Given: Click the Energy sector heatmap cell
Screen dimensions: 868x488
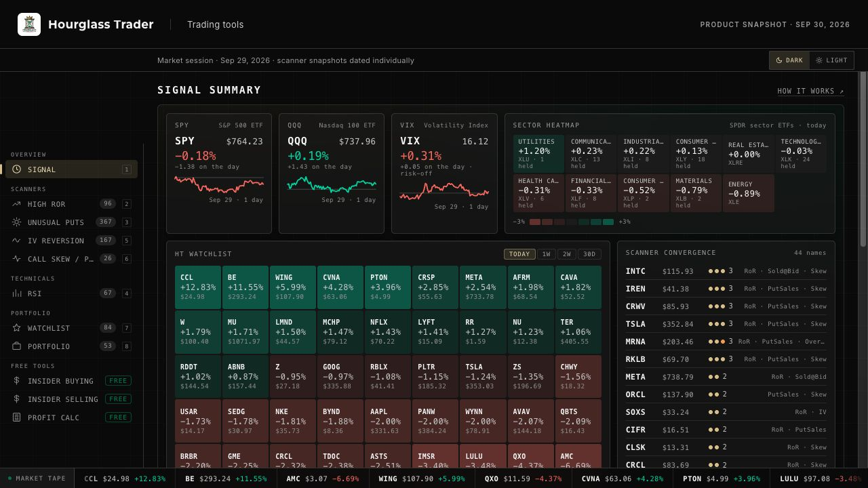Looking at the screenshot, I should tap(749, 193).
